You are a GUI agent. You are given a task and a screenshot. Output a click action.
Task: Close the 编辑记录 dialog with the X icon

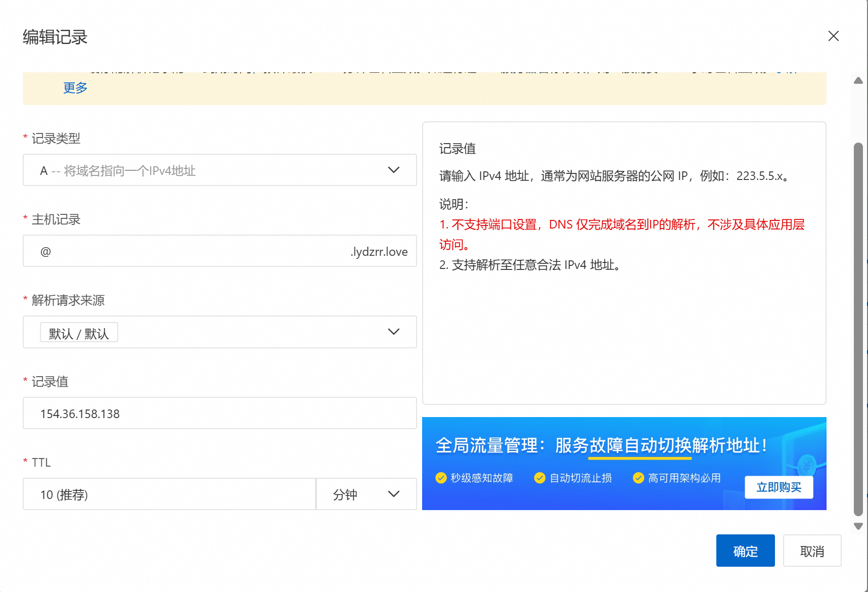[833, 36]
